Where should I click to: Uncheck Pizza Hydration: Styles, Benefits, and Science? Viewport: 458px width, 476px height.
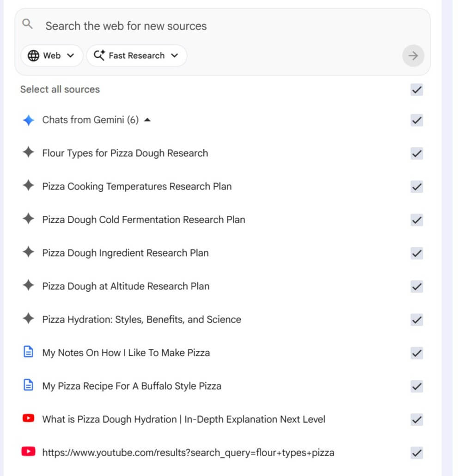click(416, 320)
